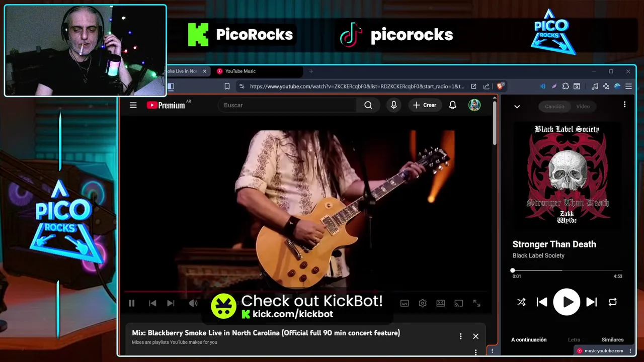
Task: Click the audio wave extension icon
Action: pyautogui.click(x=542, y=86)
